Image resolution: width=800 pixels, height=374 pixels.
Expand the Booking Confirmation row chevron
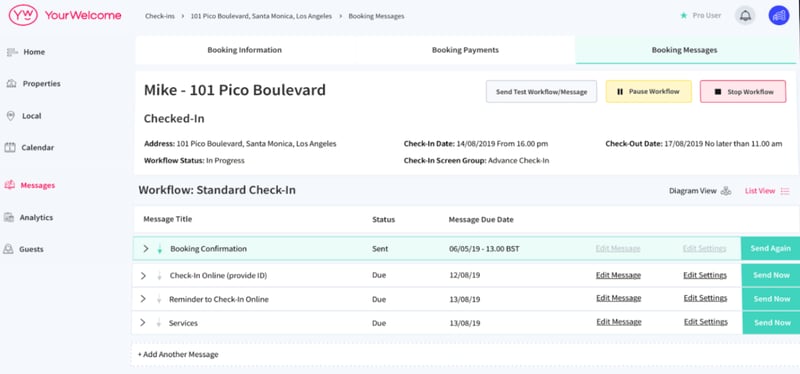(x=146, y=248)
